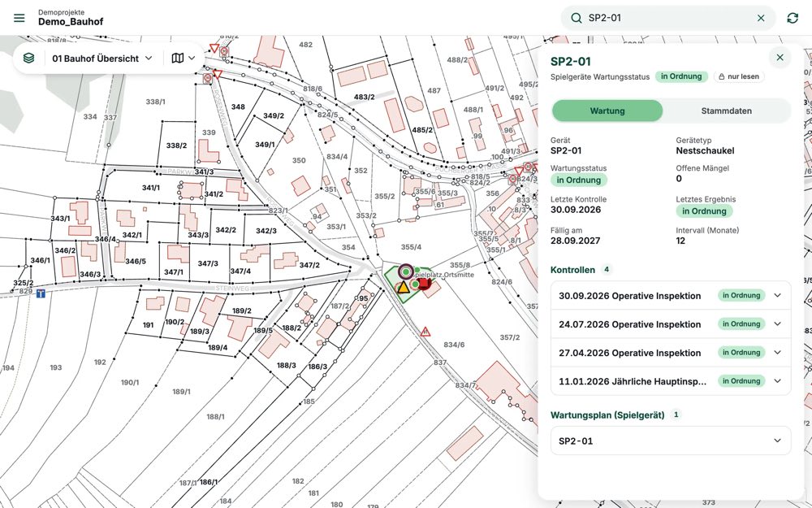Click the warning sign near parcel 834/6

click(x=425, y=332)
